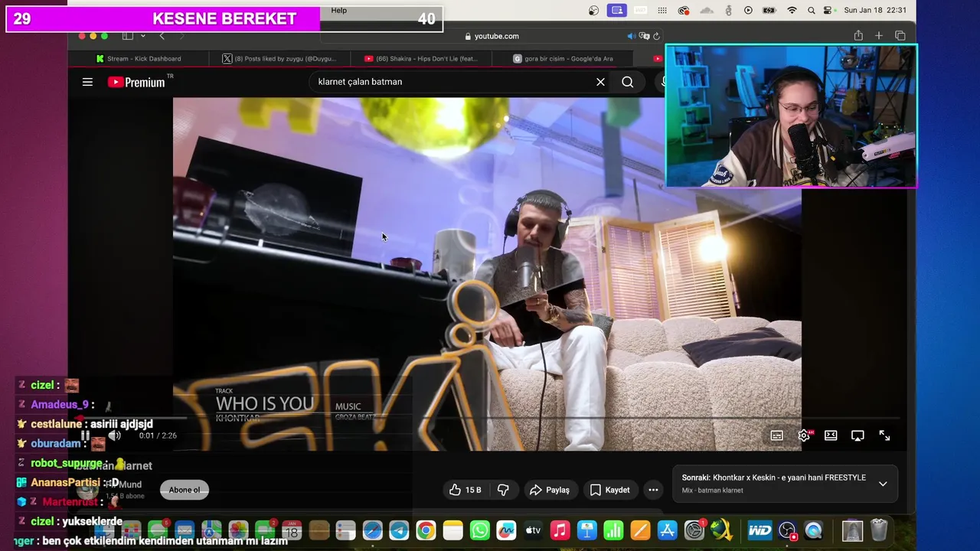Mute the video via speaker icon
Viewport: 980px width, 551px height.
tap(114, 435)
